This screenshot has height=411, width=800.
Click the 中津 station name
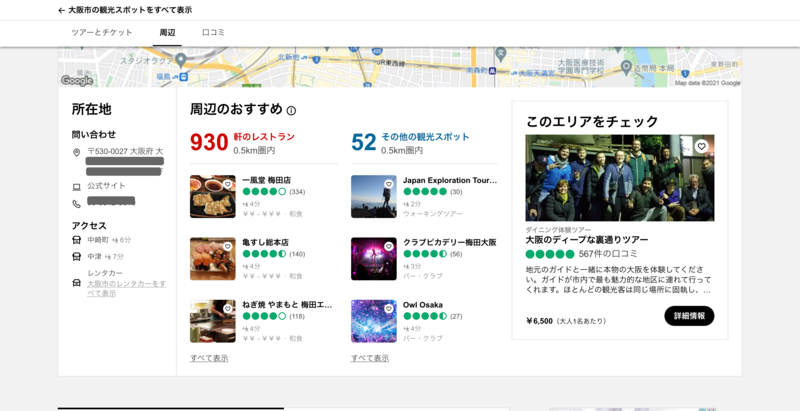point(94,256)
